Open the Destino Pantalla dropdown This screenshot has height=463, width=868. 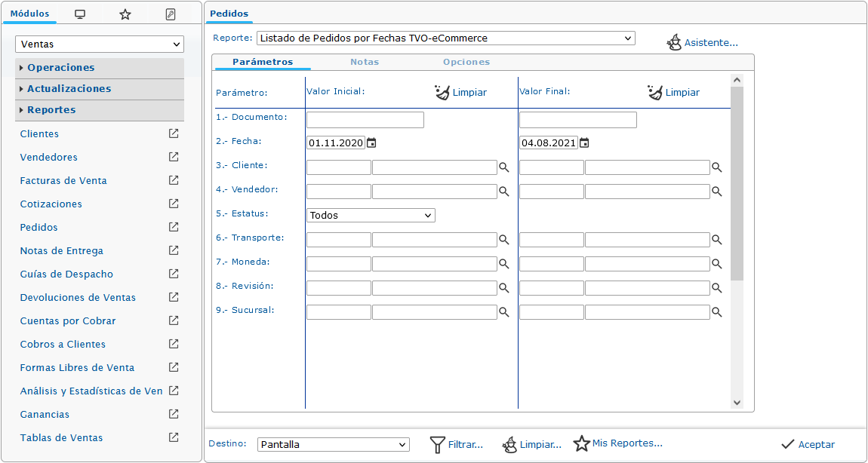click(334, 444)
